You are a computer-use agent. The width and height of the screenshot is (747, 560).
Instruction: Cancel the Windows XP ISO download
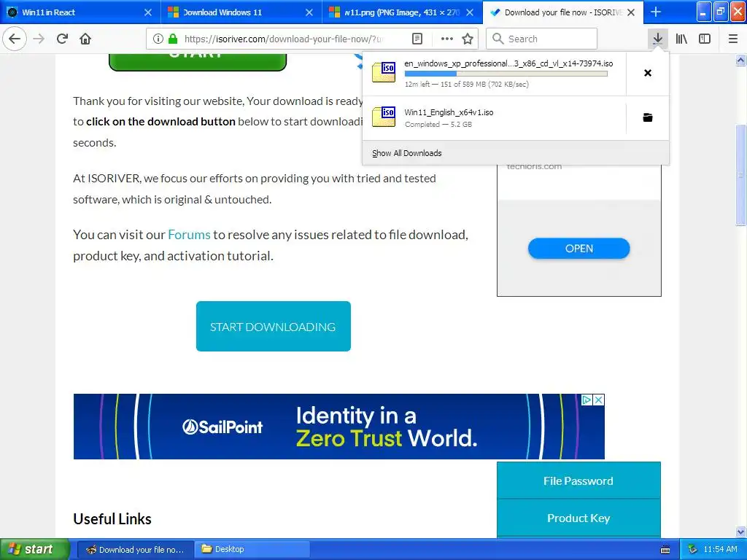(648, 73)
